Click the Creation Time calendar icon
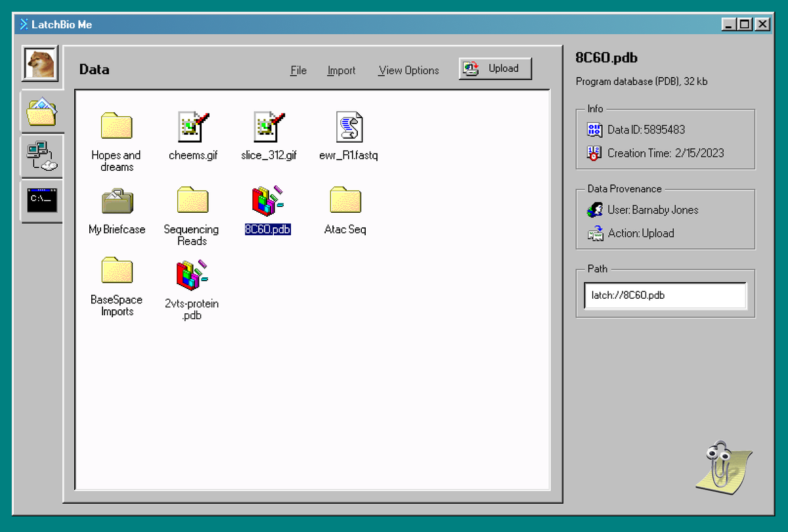788x532 pixels. pyautogui.click(x=594, y=153)
